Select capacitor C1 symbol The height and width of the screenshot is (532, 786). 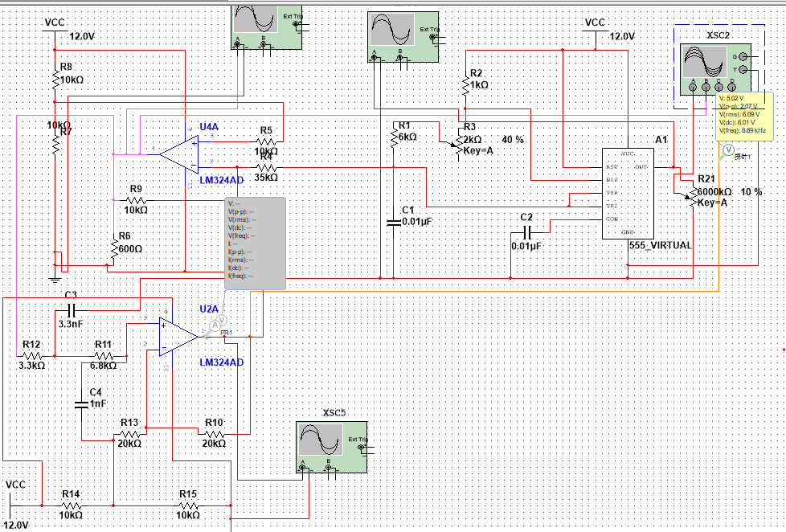[x=394, y=222]
